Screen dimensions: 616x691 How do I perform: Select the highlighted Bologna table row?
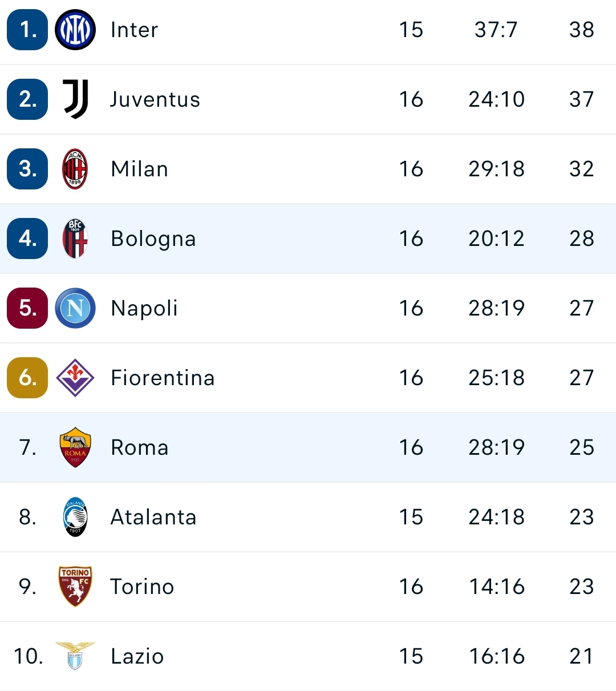308,239
